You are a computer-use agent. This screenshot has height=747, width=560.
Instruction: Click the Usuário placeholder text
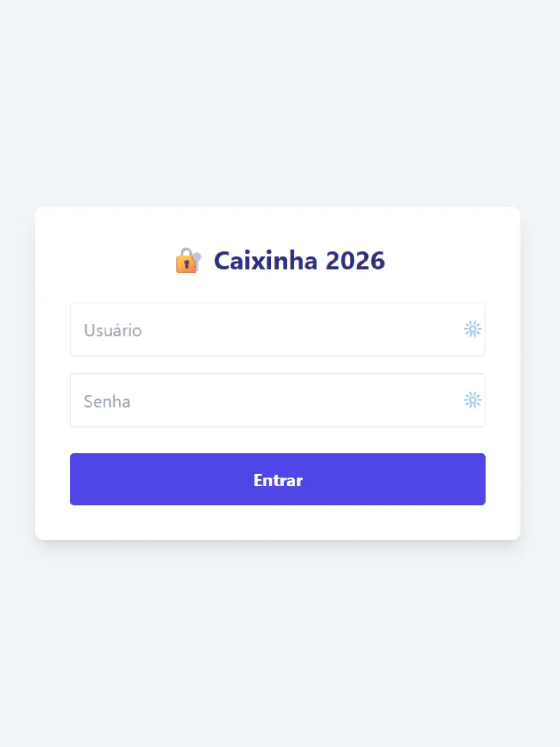point(113,330)
